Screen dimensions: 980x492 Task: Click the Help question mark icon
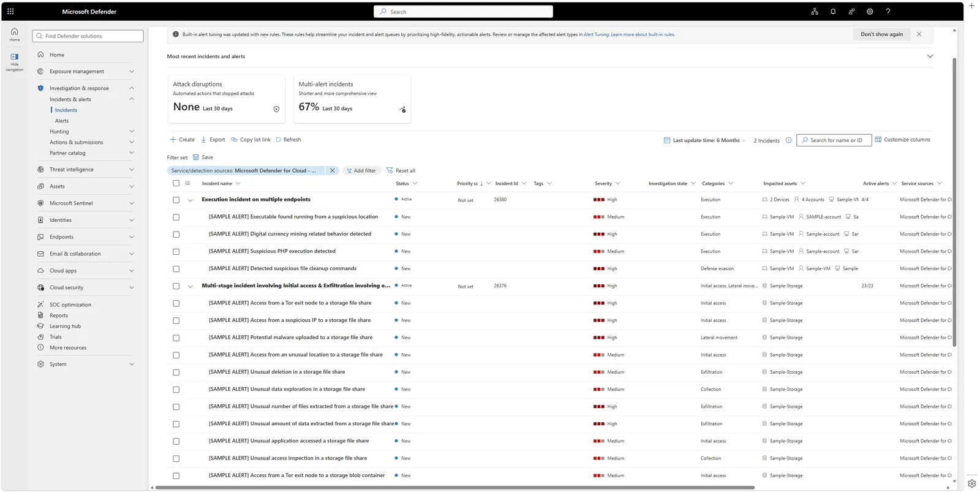[888, 12]
